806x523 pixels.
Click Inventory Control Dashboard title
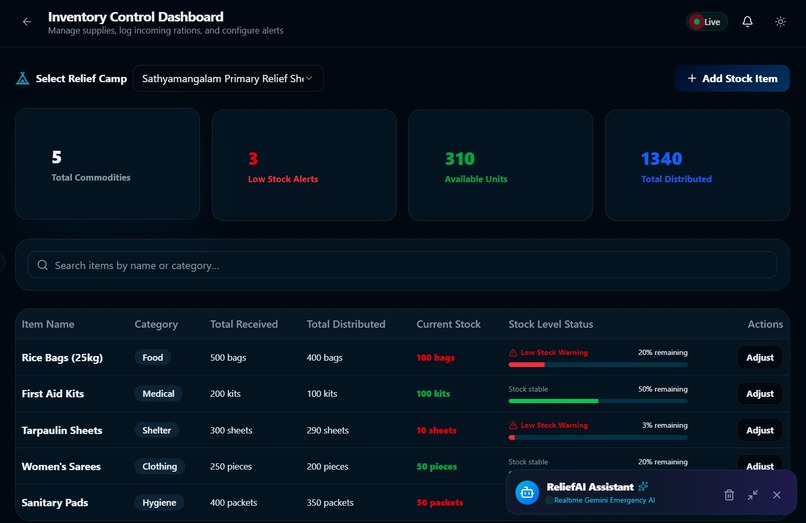(136, 16)
